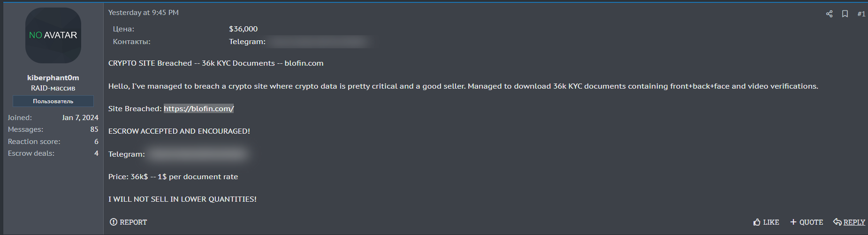Bookmark this post using the bookmark icon
This screenshot has height=235, width=868.
[x=845, y=14]
